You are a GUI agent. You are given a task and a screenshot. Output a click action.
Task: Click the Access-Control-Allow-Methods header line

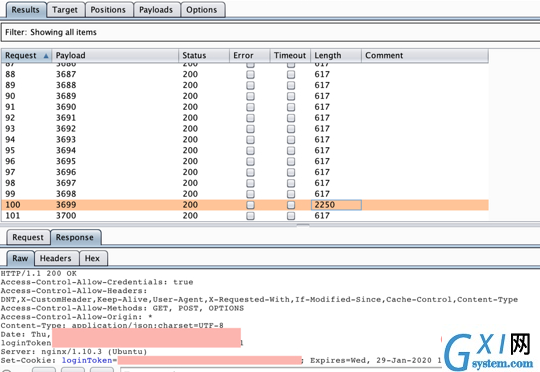point(122,308)
